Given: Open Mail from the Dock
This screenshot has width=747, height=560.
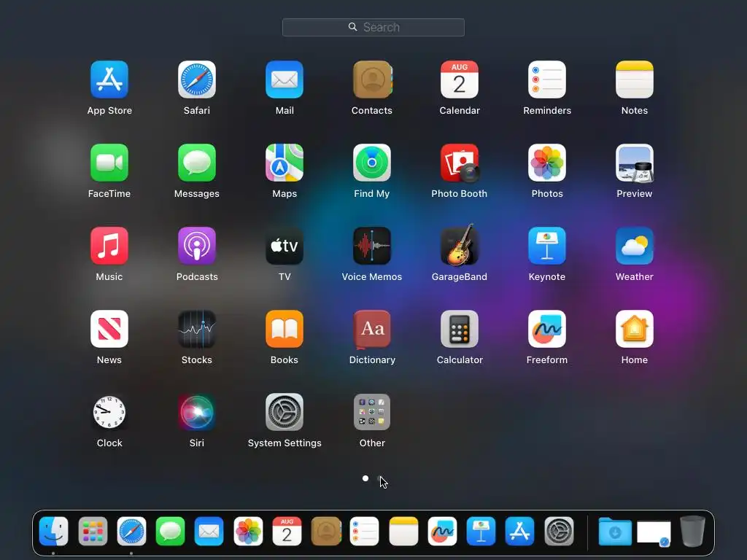Looking at the screenshot, I should pos(209,531).
